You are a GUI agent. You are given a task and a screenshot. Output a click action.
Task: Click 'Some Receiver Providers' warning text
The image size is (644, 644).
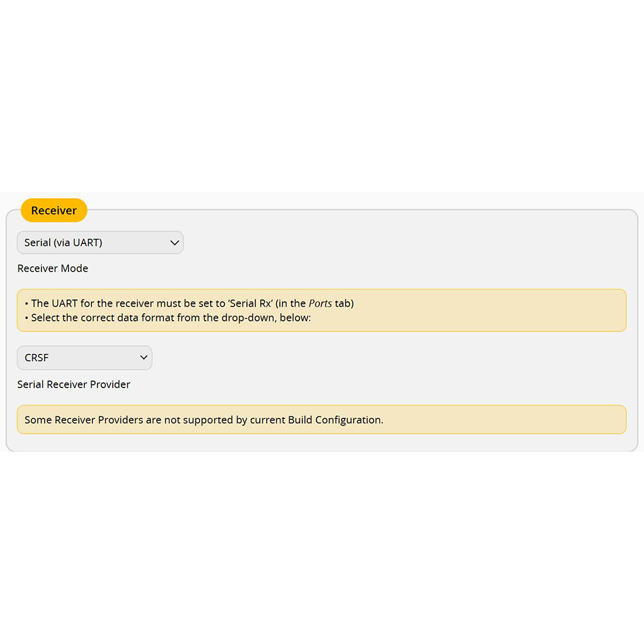84,419
